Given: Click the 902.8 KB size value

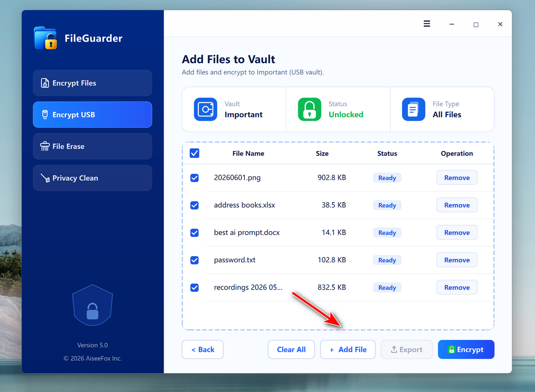Looking at the screenshot, I should pyautogui.click(x=332, y=178).
